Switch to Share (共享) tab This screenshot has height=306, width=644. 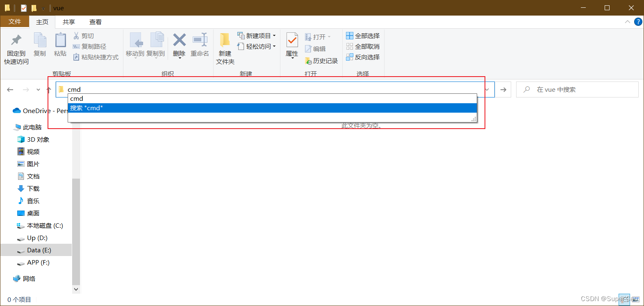pyautogui.click(x=69, y=22)
